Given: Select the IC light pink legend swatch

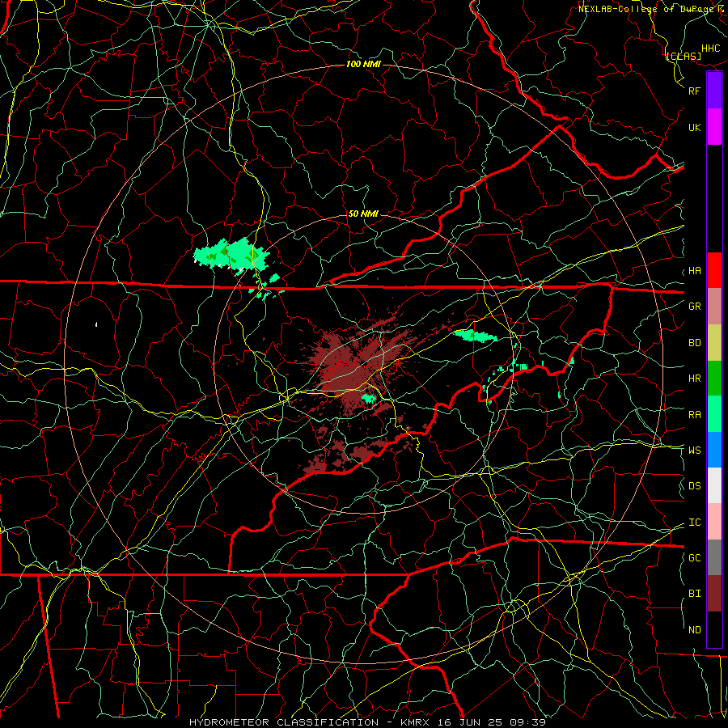Looking at the screenshot, I should [x=714, y=522].
